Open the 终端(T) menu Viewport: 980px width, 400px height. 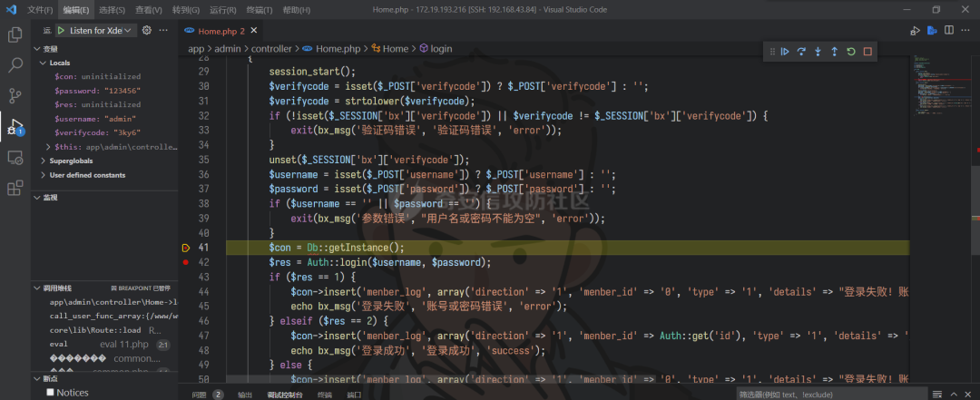[x=260, y=10]
